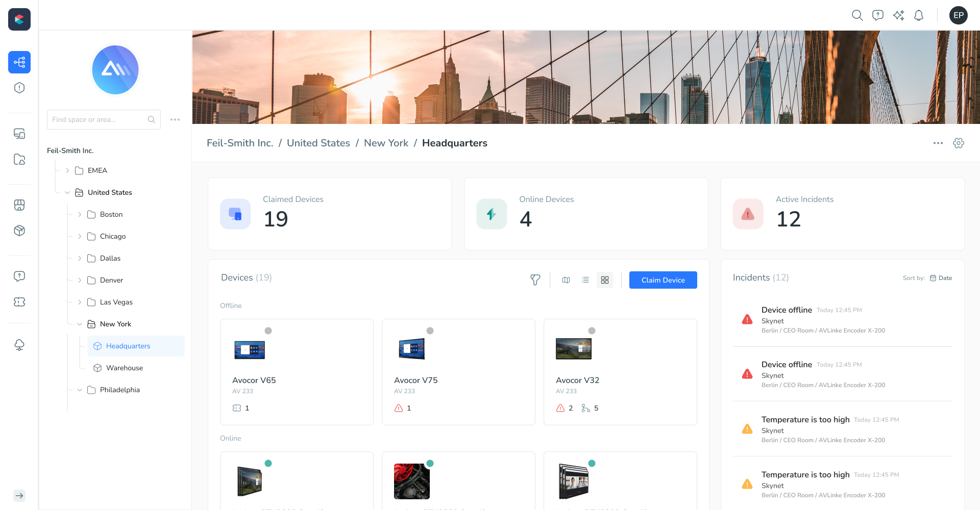
Task: Open space settings gear icon
Action: click(x=959, y=143)
